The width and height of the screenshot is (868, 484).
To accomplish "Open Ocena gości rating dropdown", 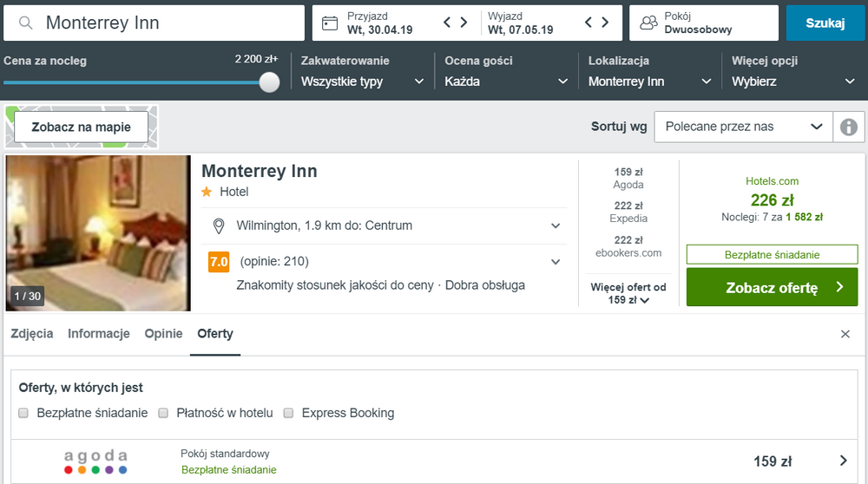I will (x=506, y=82).
